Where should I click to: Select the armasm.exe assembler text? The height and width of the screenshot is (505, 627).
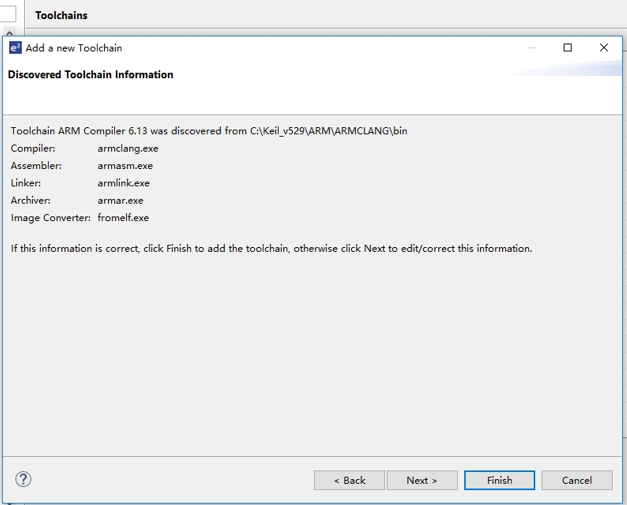125,166
